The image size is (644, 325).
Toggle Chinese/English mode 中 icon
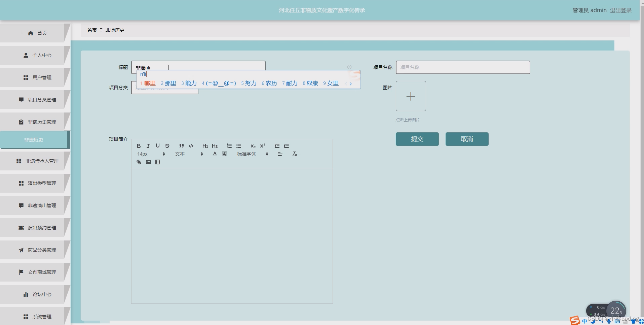[x=585, y=321]
